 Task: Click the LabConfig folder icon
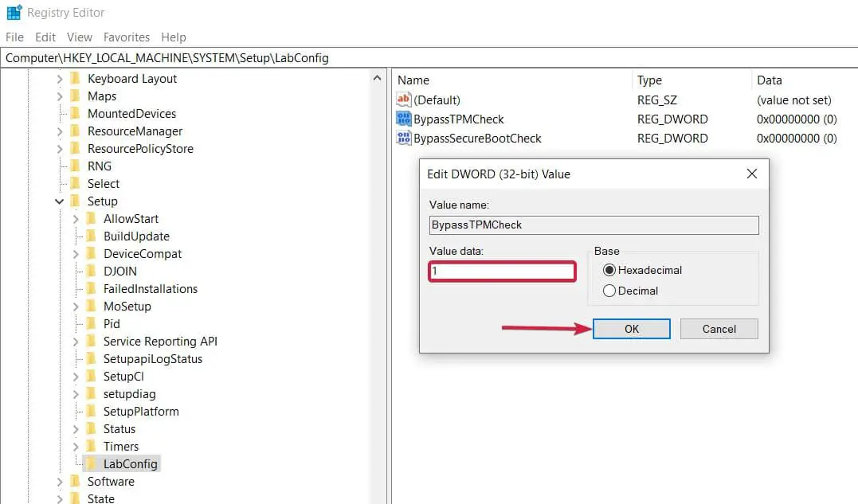(x=92, y=463)
